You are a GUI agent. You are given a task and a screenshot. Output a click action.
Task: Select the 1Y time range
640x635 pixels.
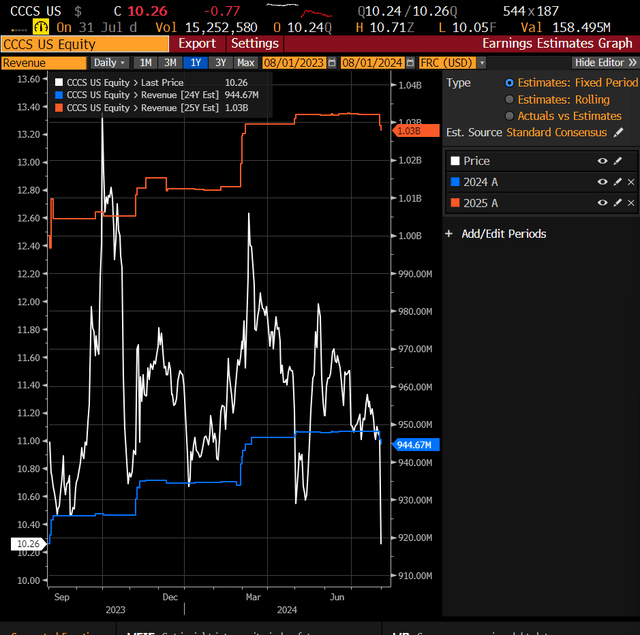coord(196,63)
